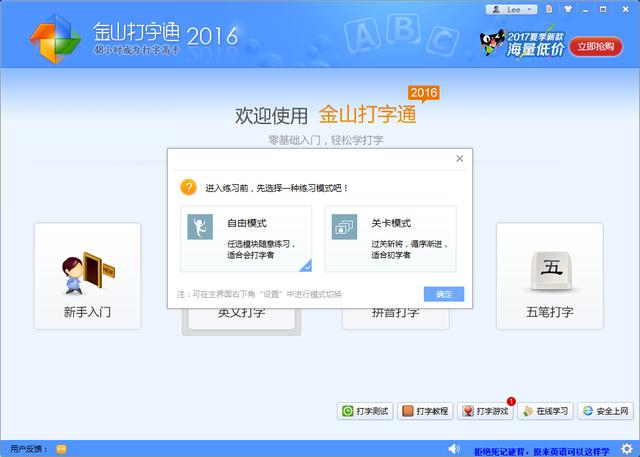Click the 自由模式 running figure icon
Screen dimensions: 640x457
(x=200, y=227)
